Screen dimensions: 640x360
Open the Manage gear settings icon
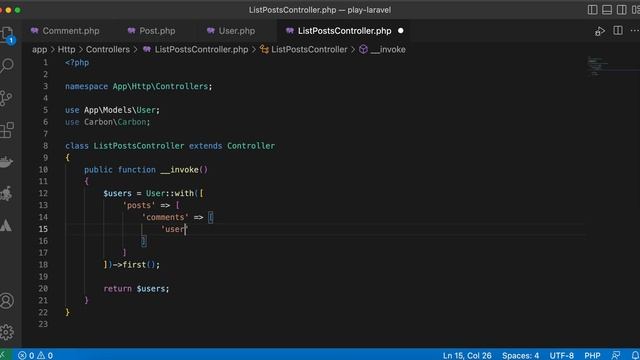[x=7, y=332]
